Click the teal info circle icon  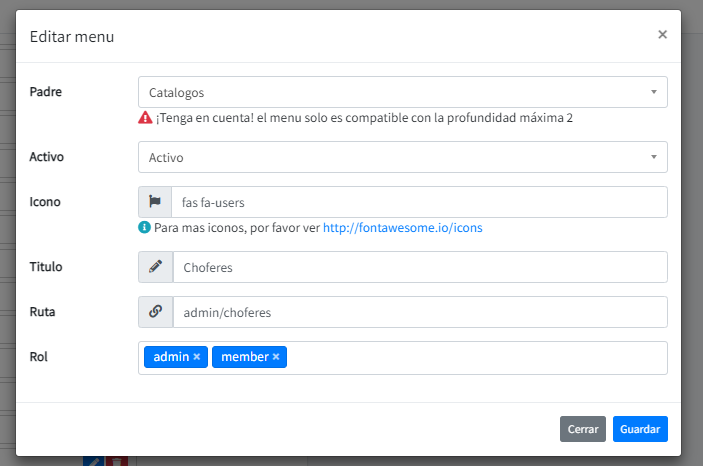click(145, 228)
